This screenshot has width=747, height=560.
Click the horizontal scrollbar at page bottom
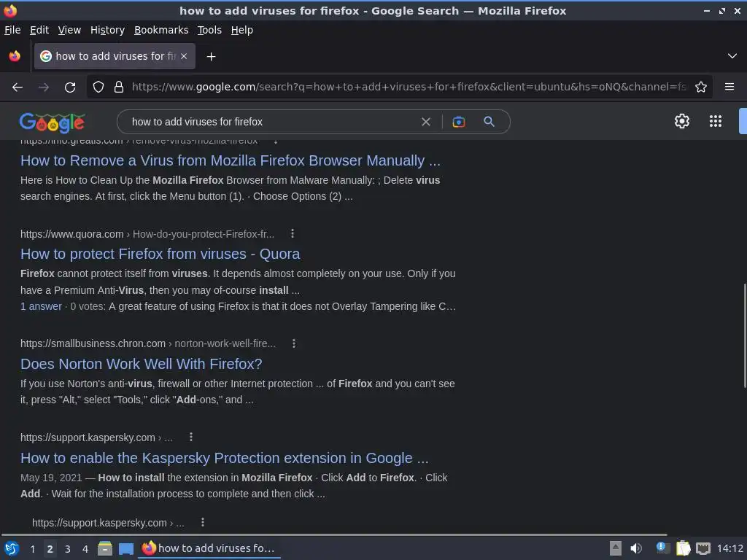click(x=333, y=534)
